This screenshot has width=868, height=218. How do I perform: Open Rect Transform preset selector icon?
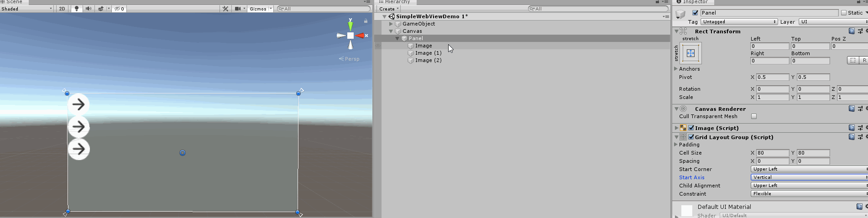860,31
